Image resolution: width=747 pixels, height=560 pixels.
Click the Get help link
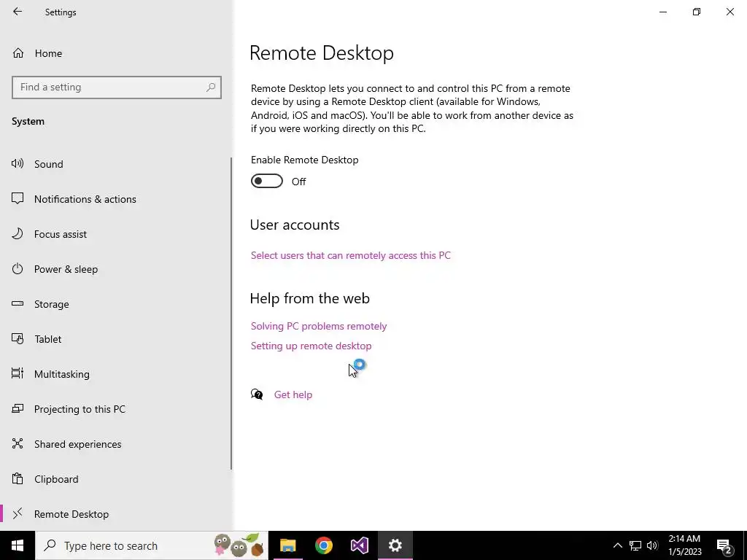pyautogui.click(x=293, y=394)
